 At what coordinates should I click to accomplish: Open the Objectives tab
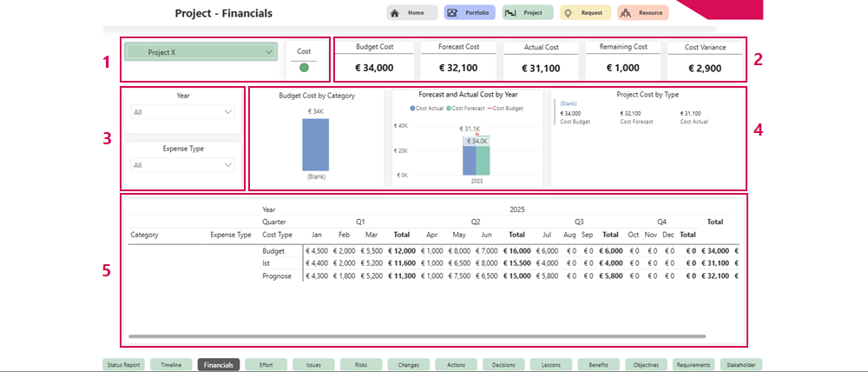coord(647,365)
